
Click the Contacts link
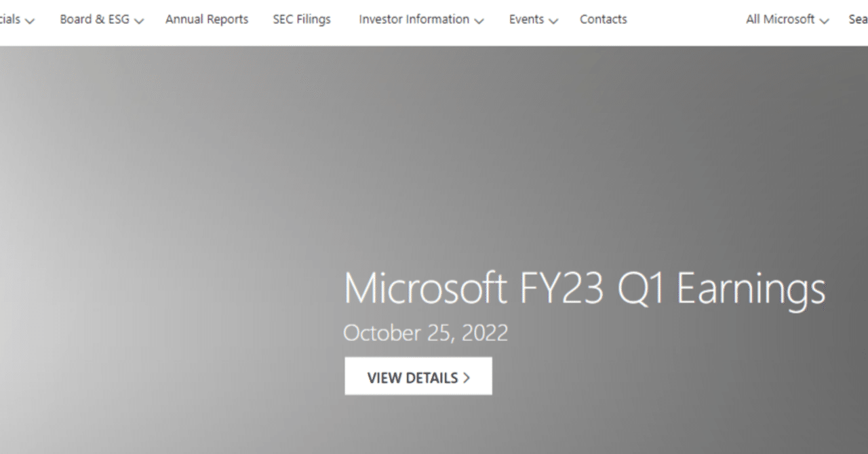[603, 19]
